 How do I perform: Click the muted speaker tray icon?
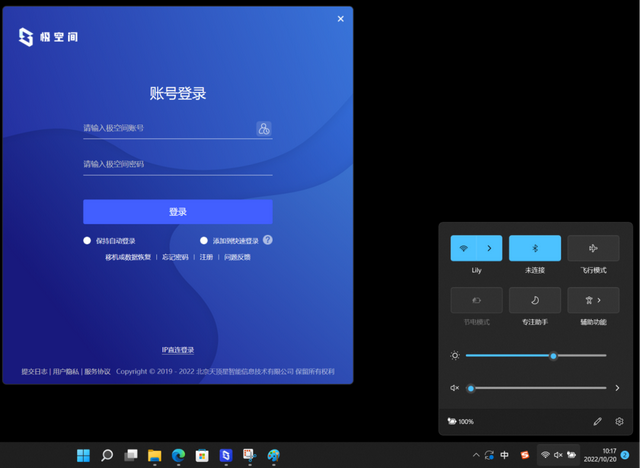[558, 455]
